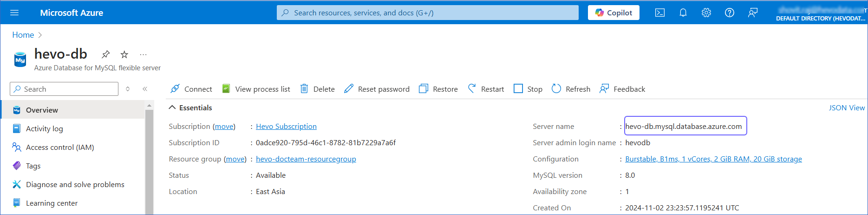Screen dimensions: 868x215
Task: Click the Connect toolbar button
Action: click(x=191, y=89)
